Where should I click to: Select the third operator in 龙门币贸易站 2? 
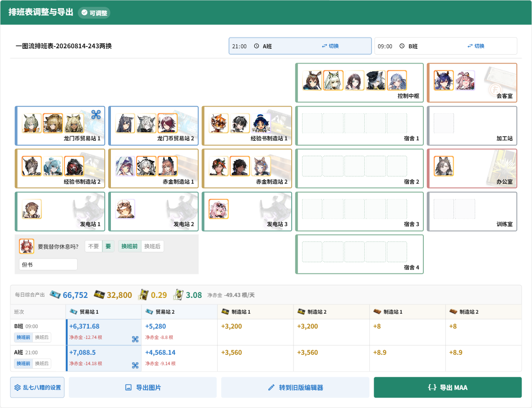(168, 123)
